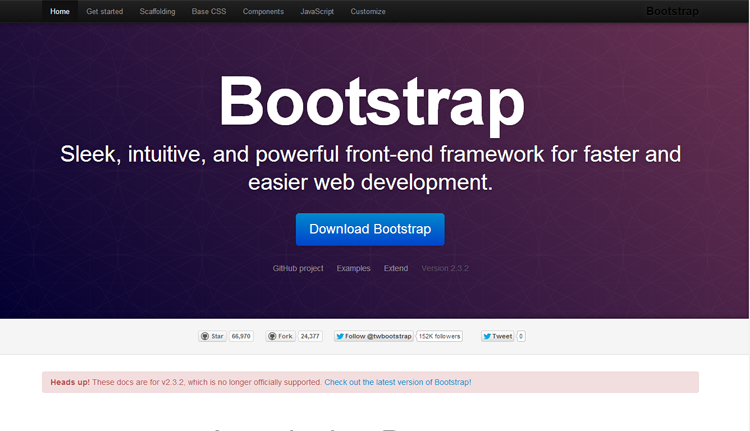Open Base CSS docs

point(209,11)
